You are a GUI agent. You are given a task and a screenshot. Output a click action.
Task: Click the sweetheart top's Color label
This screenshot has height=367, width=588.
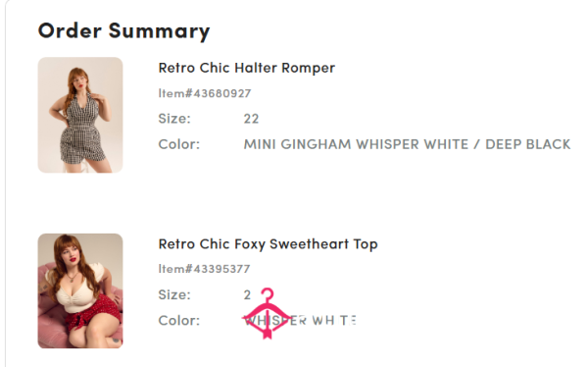click(179, 321)
